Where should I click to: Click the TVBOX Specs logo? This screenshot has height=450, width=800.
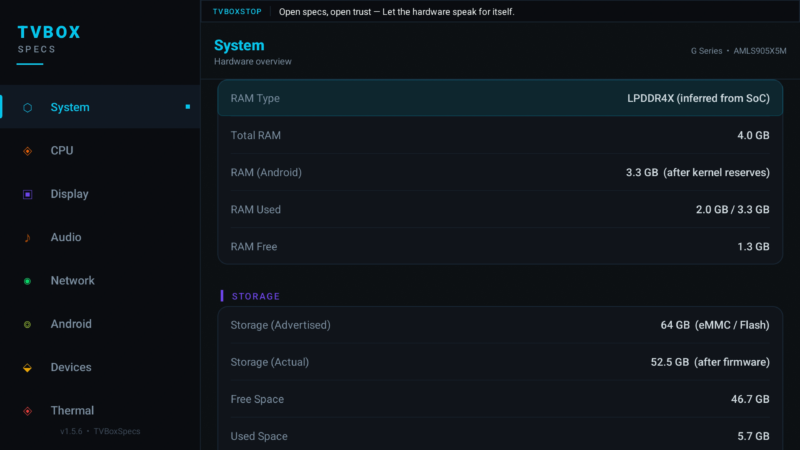pyautogui.click(x=49, y=39)
